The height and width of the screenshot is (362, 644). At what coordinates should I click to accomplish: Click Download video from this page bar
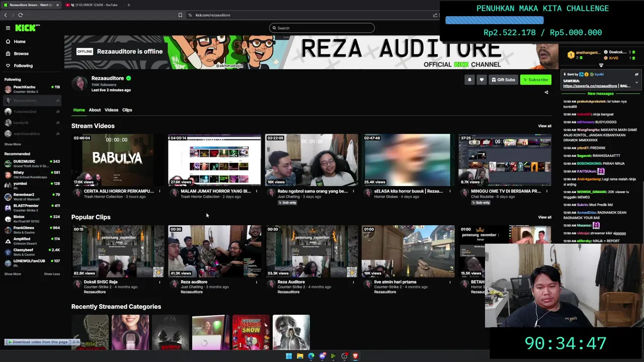click(37, 342)
